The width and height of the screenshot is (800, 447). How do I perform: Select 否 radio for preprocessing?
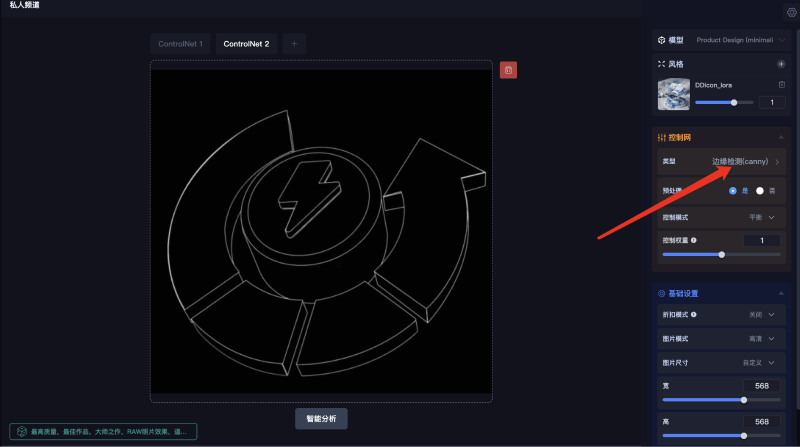pos(760,190)
